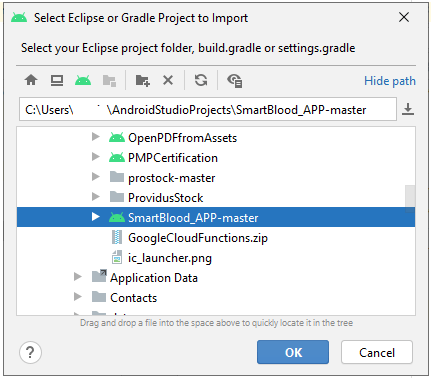Click the Application Data shortcut folder icon
The height and width of the screenshot is (378, 431).
coord(99,277)
